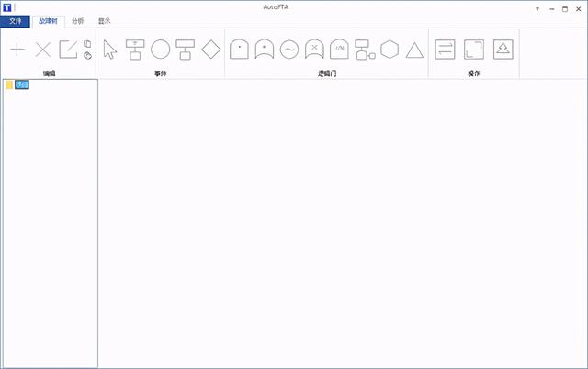Click the tree picture operation icon
588x369 pixels.
503,50
